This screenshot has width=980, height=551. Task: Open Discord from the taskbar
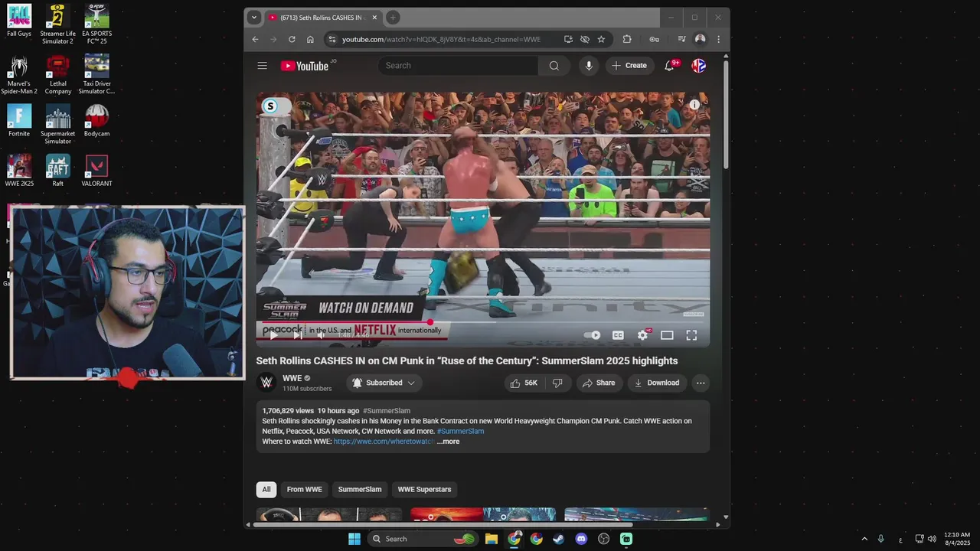point(581,539)
